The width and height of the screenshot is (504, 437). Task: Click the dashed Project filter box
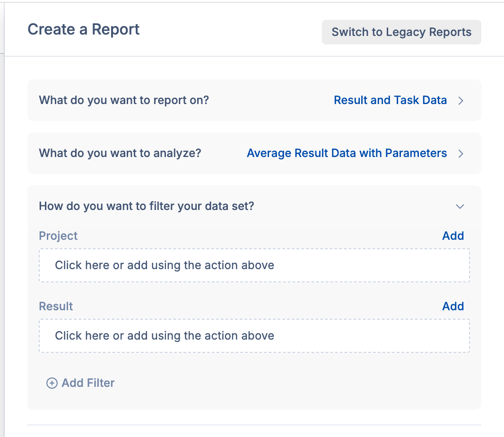pyautogui.click(x=254, y=265)
